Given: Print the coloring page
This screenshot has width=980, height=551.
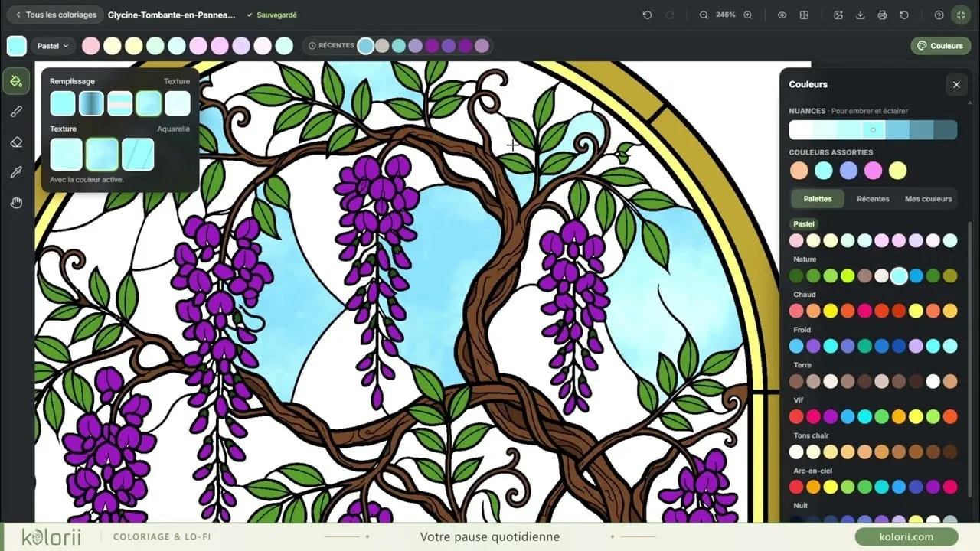Looking at the screenshot, I should click(x=883, y=15).
